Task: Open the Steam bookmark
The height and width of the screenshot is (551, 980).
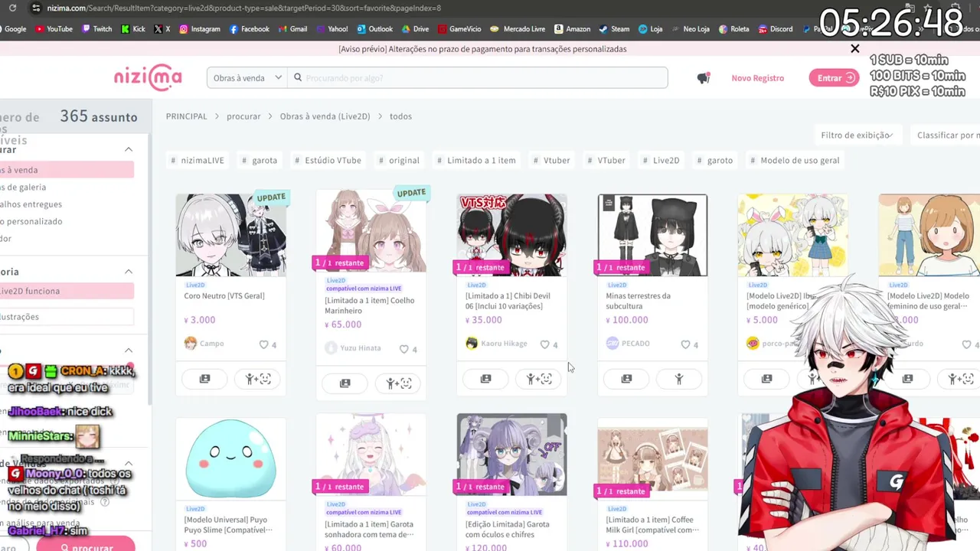Action: pos(614,29)
